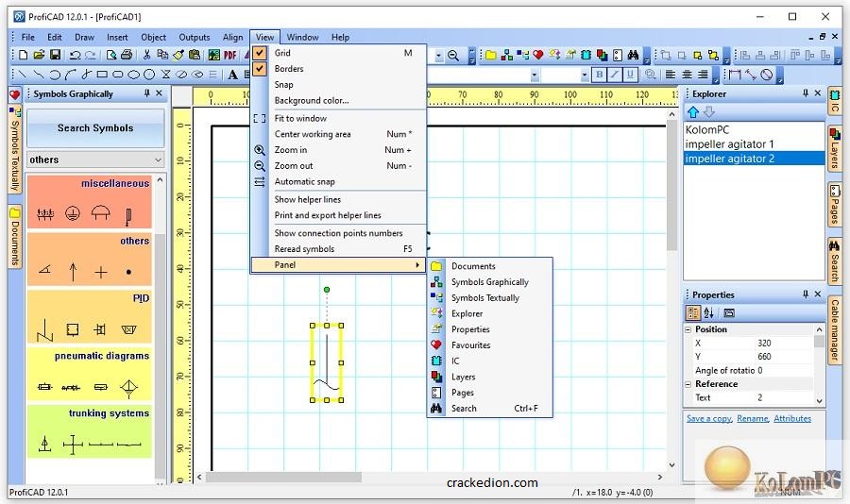Click the Zoom out magnifier in toolbar
The height and width of the screenshot is (504, 850).
click(453, 55)
